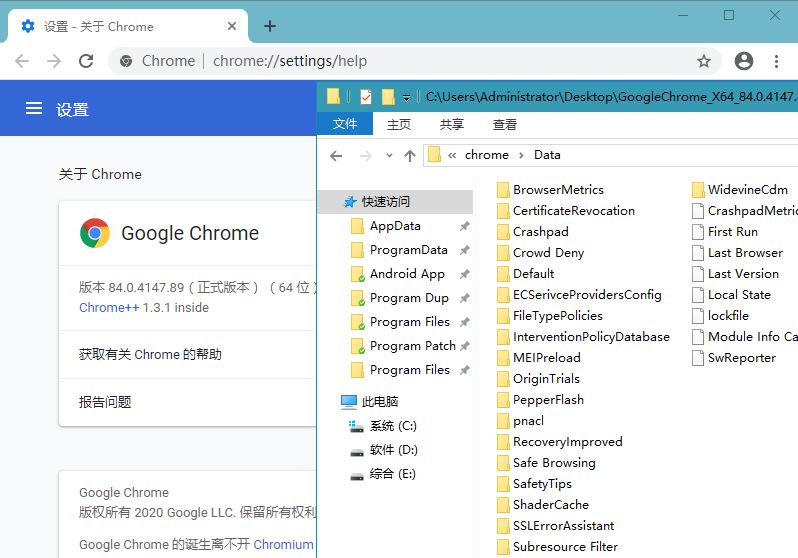Screen dimensions: 798x558
Task: Open the Chrome profile avatar menu
Action: pos(744,61)
